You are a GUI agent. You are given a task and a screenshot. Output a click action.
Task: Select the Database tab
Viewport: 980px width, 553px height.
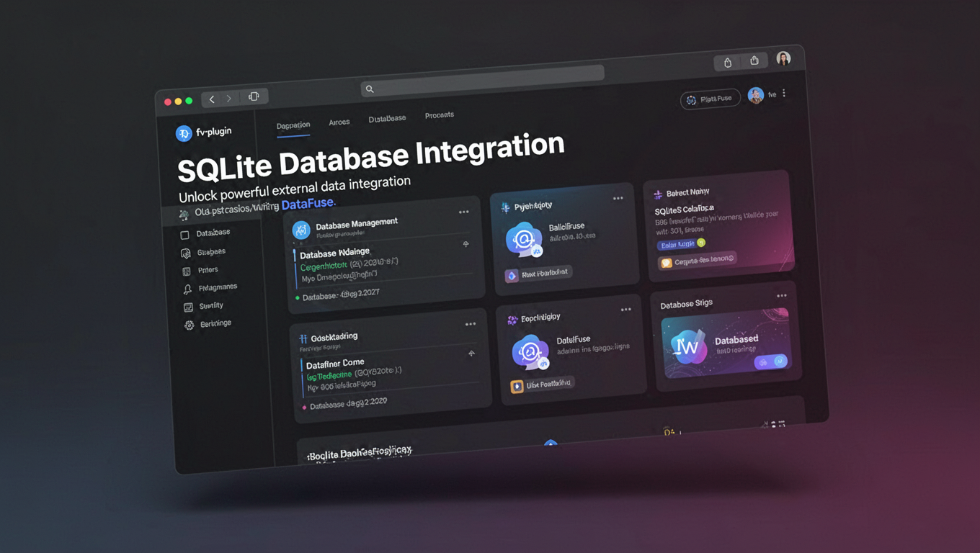pos(387,117)
